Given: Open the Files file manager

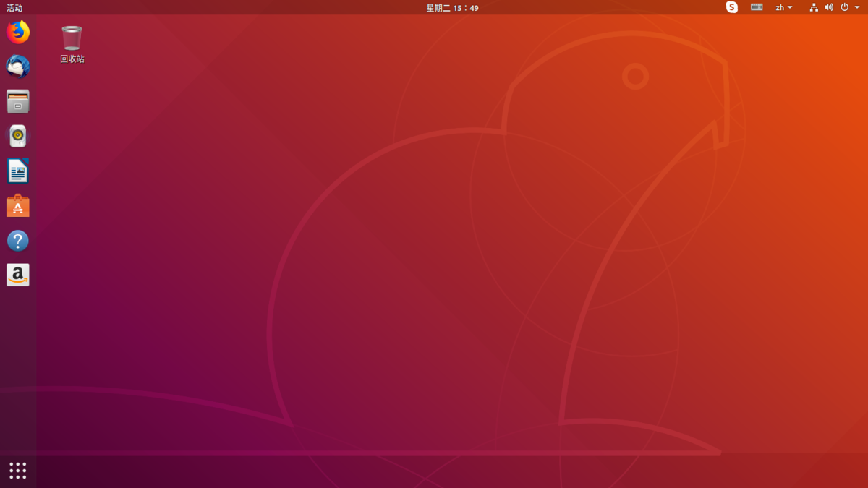Looking at the screenshot, I should pos(17,101).
